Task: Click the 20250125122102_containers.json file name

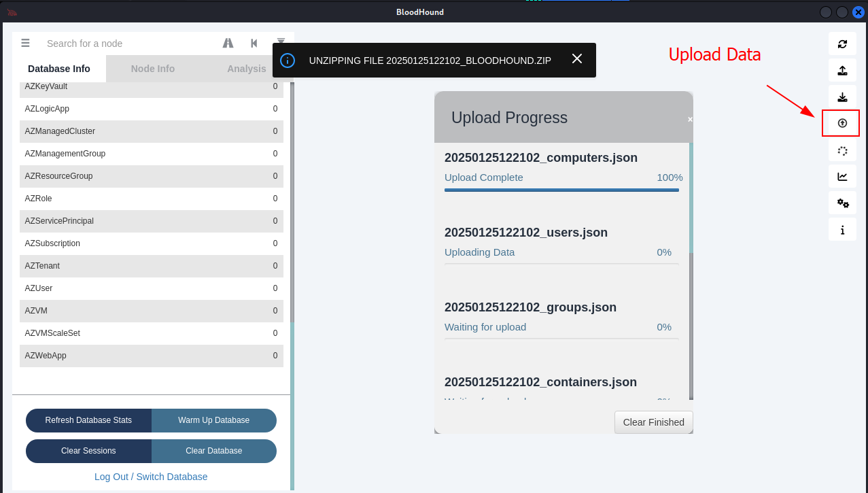Action: coord(541,382)
